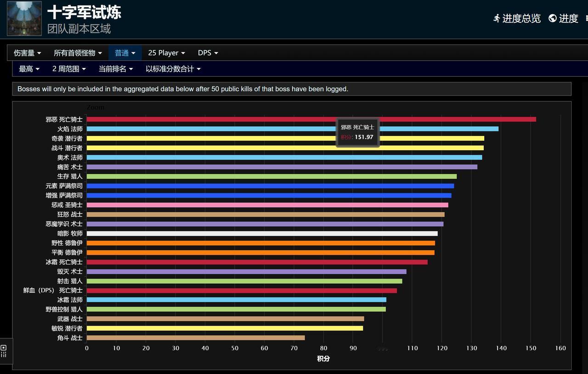This screenshot has height=374, width=588.
Task: Click the 惩戒 圣骑士 axis label
Action: (x=67, y=205)
